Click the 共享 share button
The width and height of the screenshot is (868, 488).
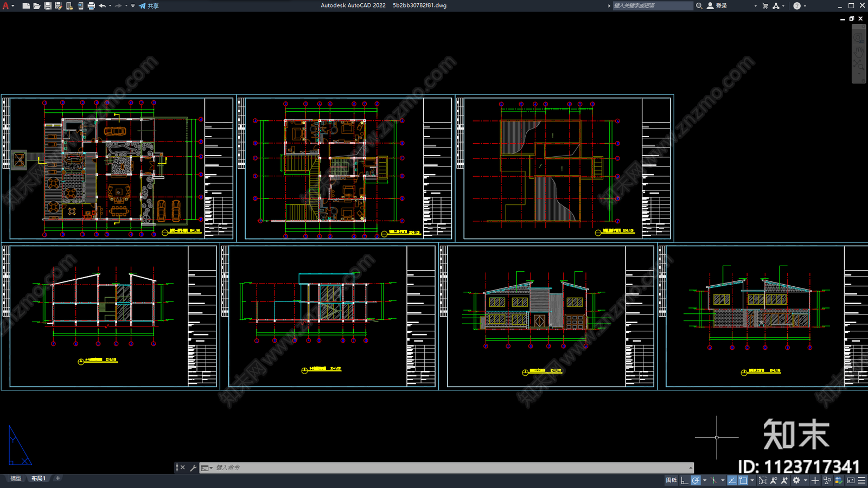point(149,5)
